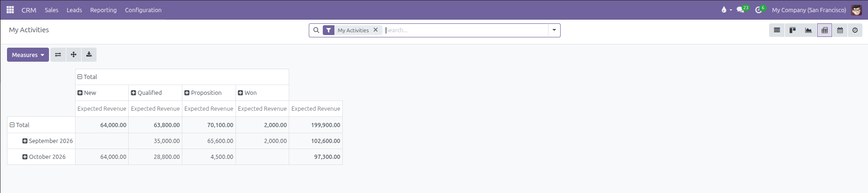The height and width of the screenshot is (193, 868).
Task: Open the Configuration menu
Action: [x=143, y=10]
